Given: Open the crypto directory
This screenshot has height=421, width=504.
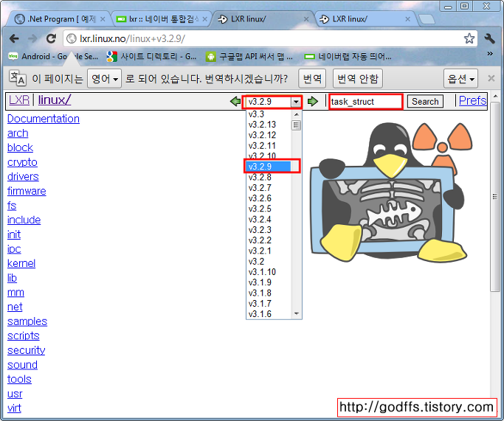Looking at the screenshot, I should coord(22,162).
